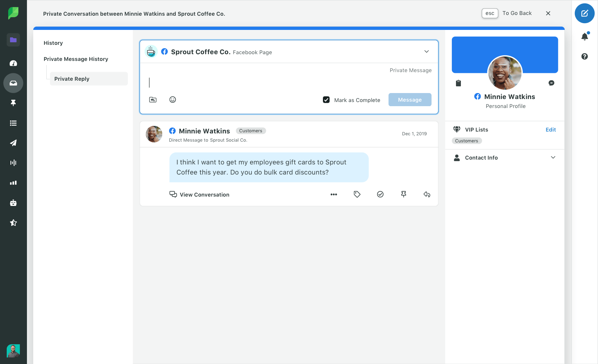Open the more actions ellipsis menu
598x364 pixels.
click(334, 194)
